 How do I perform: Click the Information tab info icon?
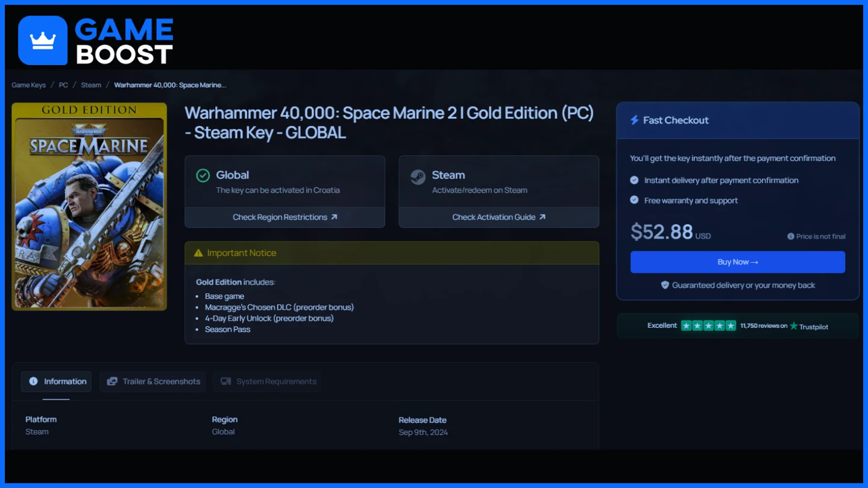[x=33, y=381]
